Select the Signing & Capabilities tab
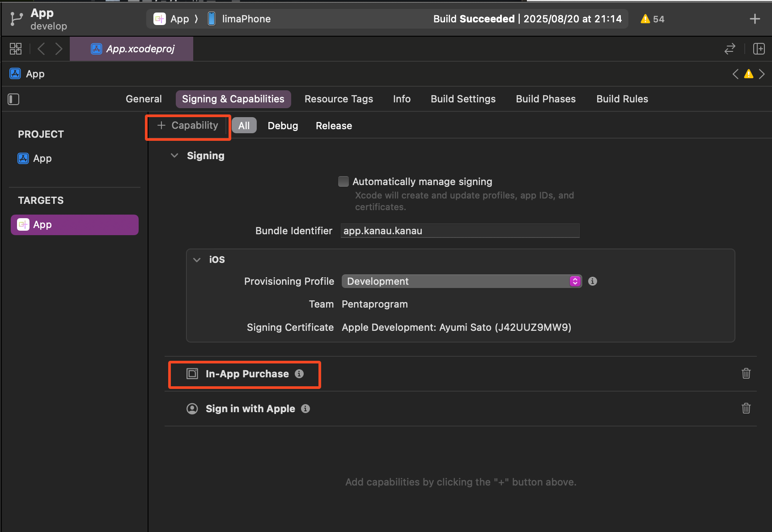772x532 pixels. pos(233,99)
